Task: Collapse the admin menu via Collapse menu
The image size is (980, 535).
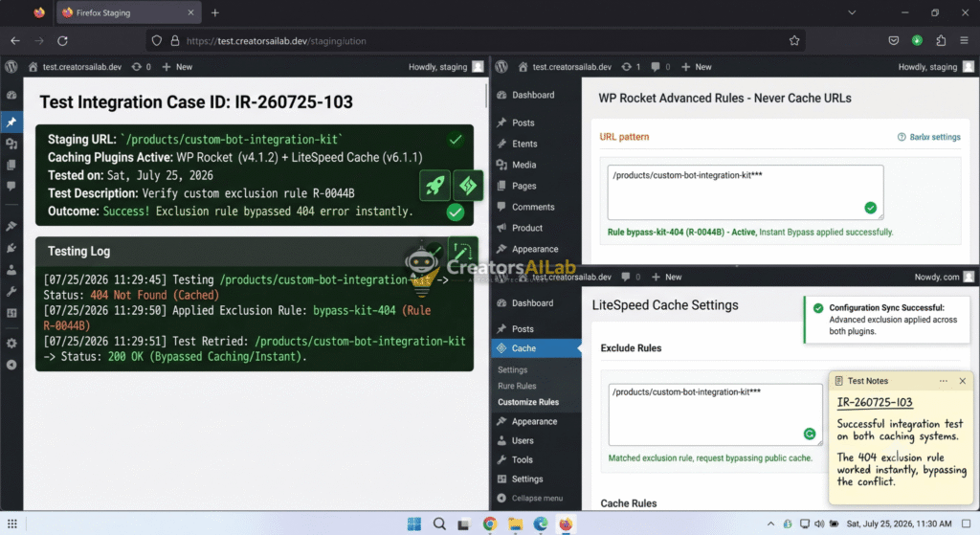Action: [530, 498]
